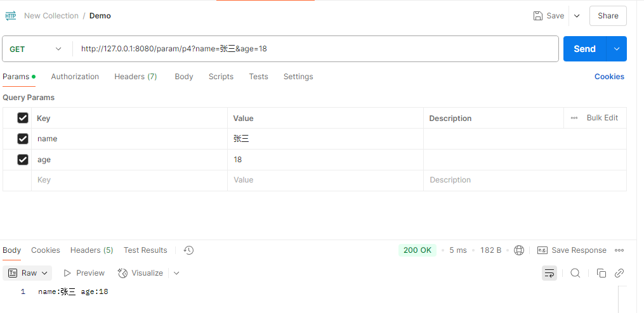Click the response history clock icon

click(x=188, y=250)
